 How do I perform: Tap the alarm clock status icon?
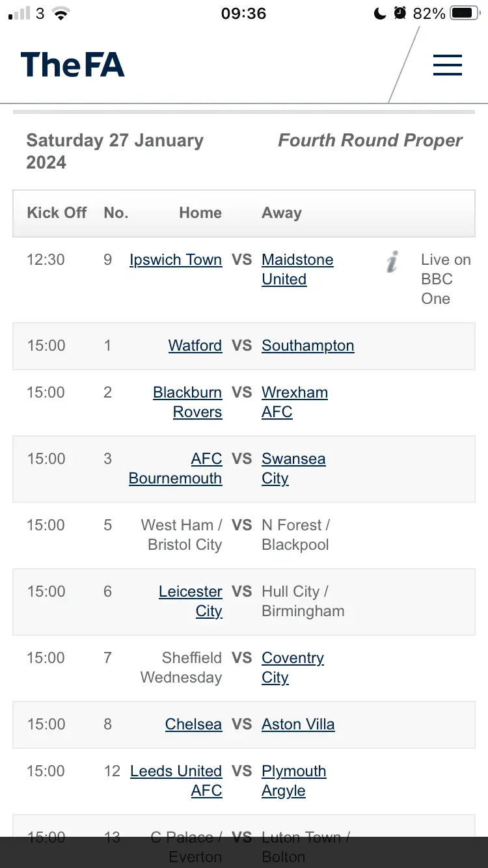[400, 14]
